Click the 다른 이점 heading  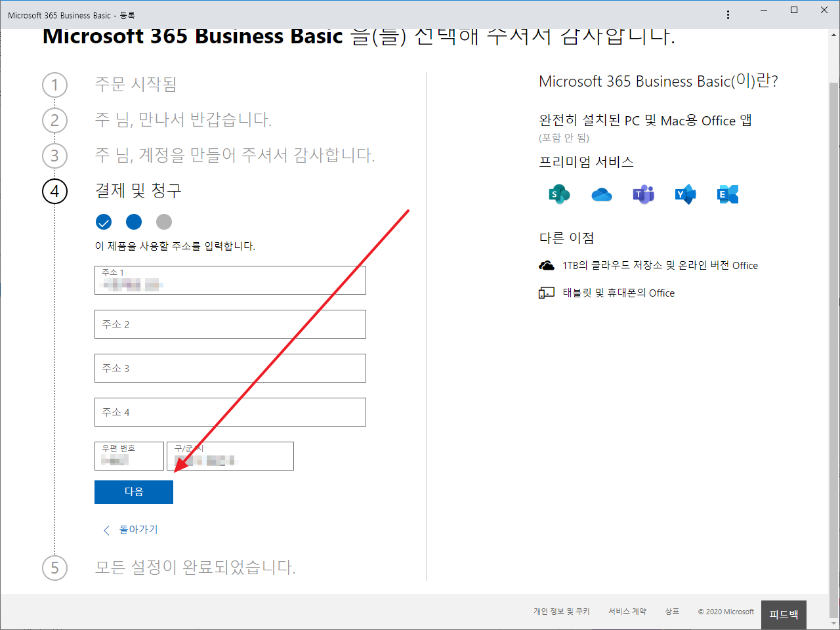tap(566, 238)
